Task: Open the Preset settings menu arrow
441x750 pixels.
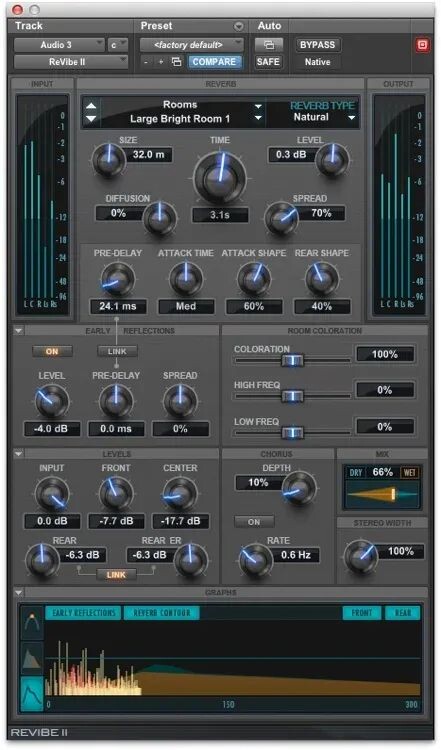Action: [x=238, y=26]
